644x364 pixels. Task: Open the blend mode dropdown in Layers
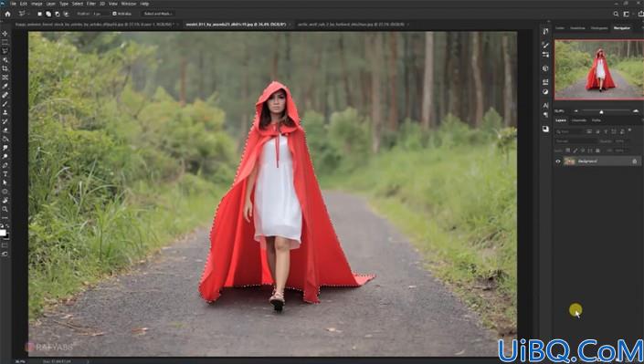point(575,141)
